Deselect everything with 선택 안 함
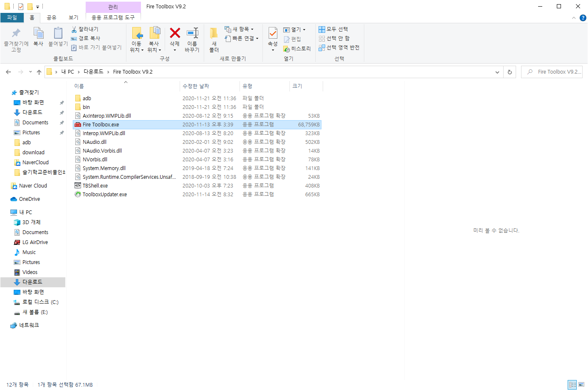 [x=334, y=38]
